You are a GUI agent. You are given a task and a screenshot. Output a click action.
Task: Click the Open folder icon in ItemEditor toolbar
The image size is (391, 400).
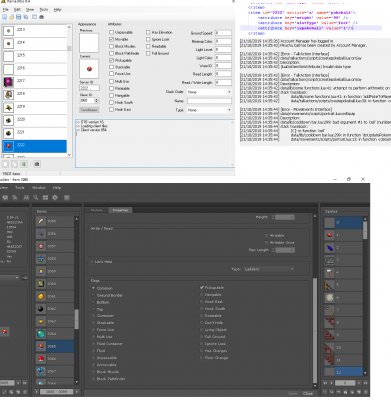click(12, 17)
